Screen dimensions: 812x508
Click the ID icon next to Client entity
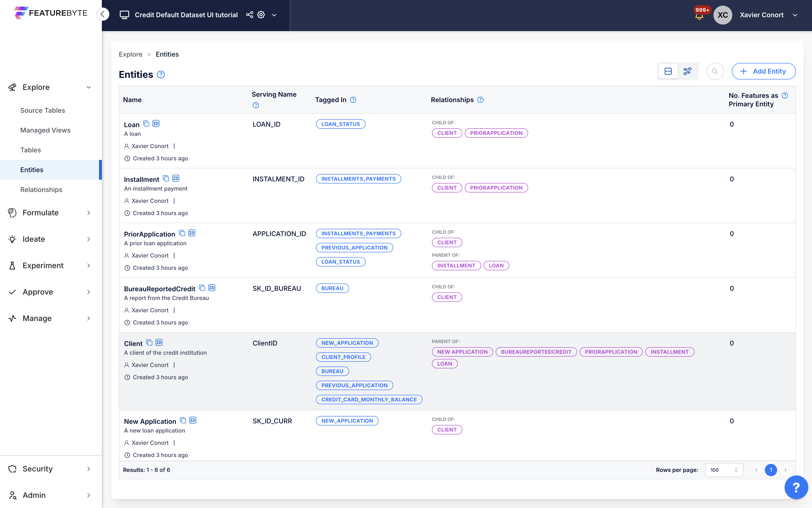(159, 342)
